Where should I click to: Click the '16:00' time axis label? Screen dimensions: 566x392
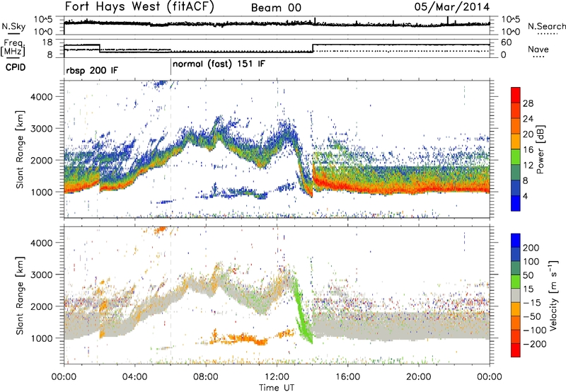(347, 377)
